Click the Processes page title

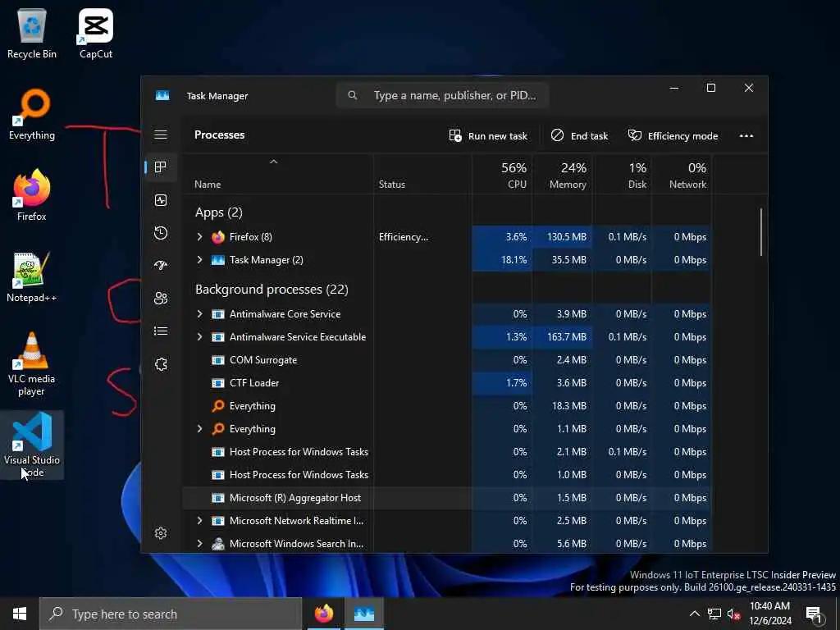[x=220, y=135]
